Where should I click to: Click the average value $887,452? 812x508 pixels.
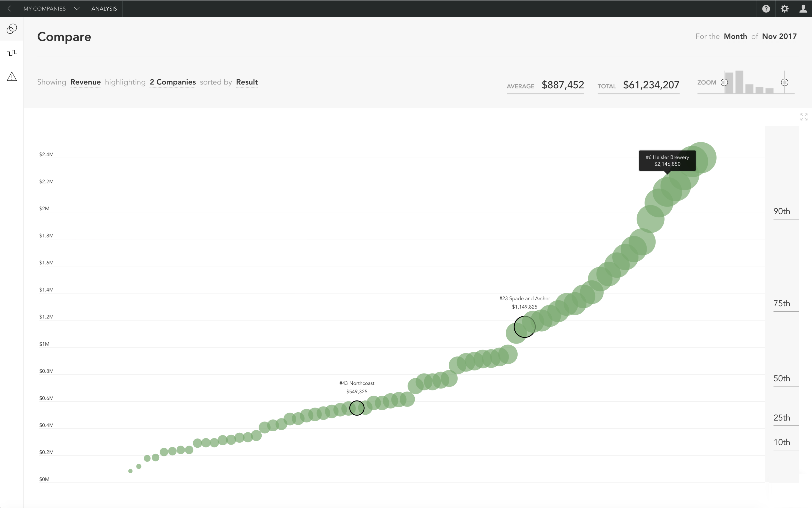pyautogui.click(x=563, y=85)
